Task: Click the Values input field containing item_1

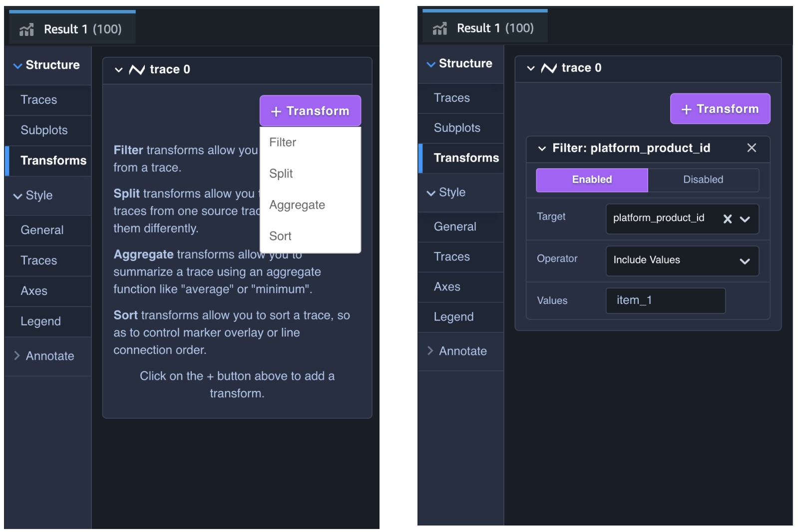Action: click(665, 300)
